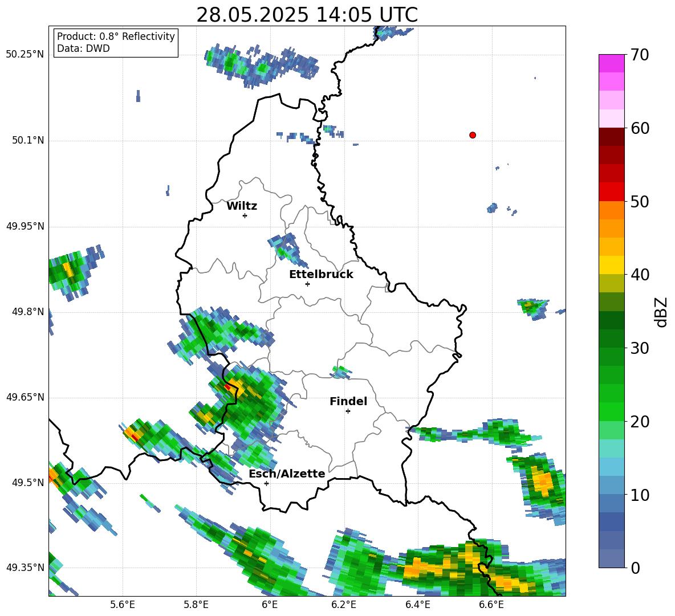Viewport: 675px width, 616px height.
Task: Click the Ettelbruck cross marker
Action: point(307,284)
